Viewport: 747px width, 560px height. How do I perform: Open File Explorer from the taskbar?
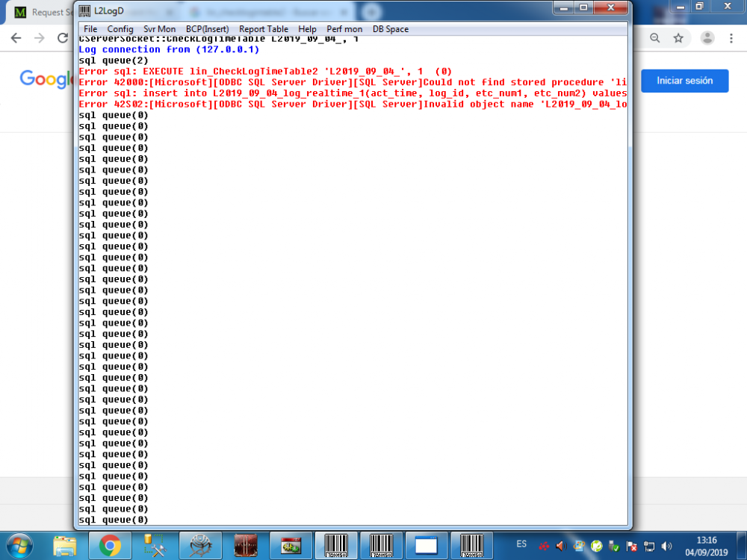pyautogui.click(x=65, y=546)
